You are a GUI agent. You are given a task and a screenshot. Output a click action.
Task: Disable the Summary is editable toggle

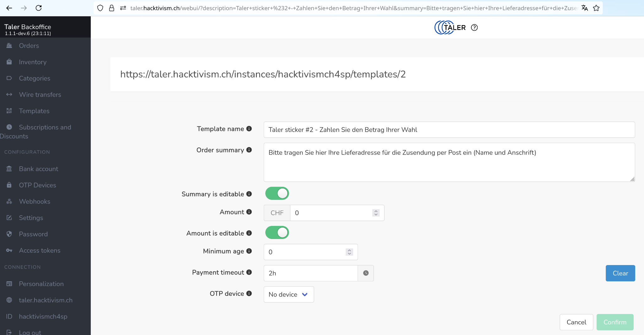click(x=277, y=194)
